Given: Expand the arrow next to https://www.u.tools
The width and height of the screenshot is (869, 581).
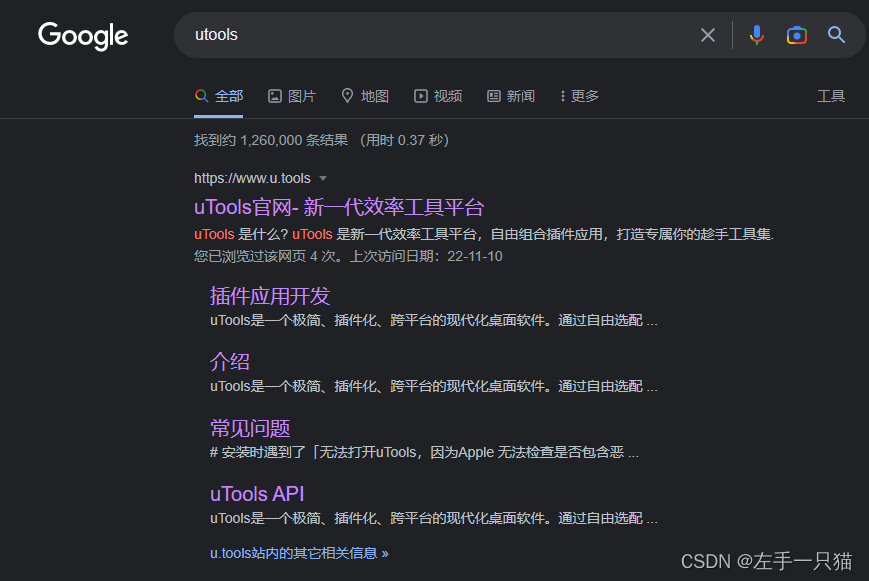Looking at the screenshot, I should 323,179.
